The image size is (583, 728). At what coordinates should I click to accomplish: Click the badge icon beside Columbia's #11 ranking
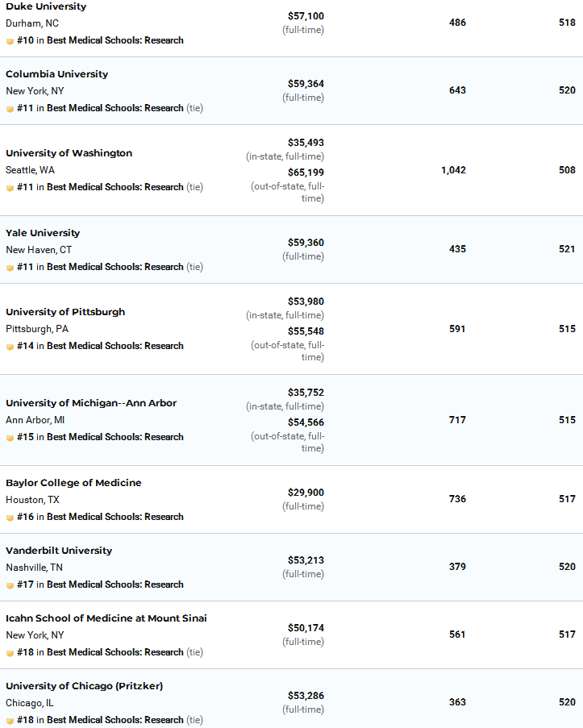(x=10, y=110)
